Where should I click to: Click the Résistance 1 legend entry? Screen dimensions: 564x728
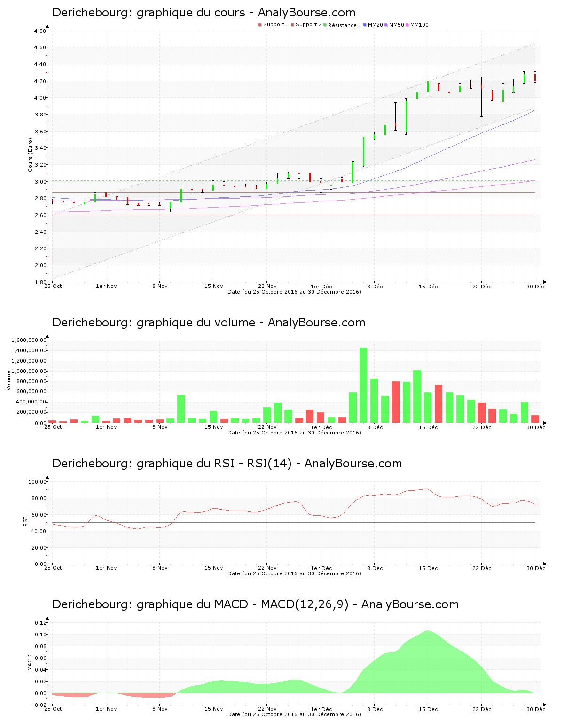tap(343, 25)
